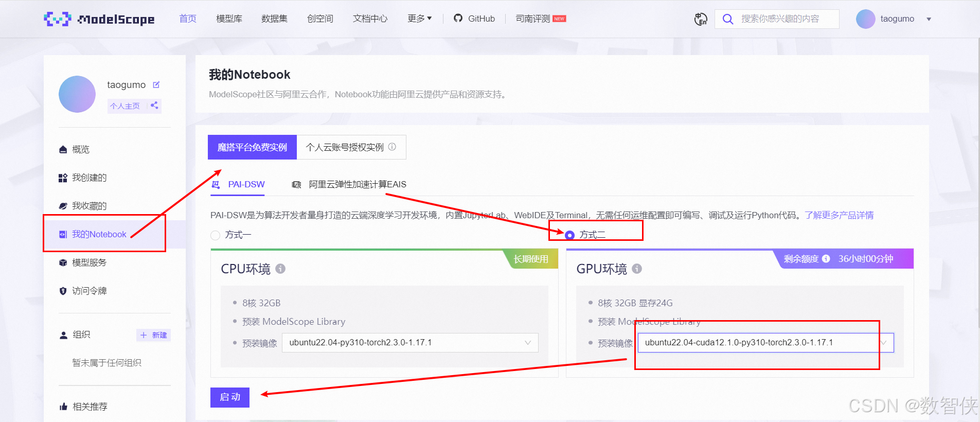Click the share icon next to 个人主页

point(154,105)
